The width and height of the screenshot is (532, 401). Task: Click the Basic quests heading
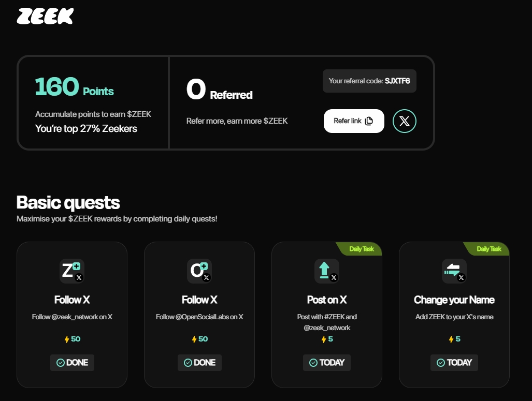coord(68,202)
